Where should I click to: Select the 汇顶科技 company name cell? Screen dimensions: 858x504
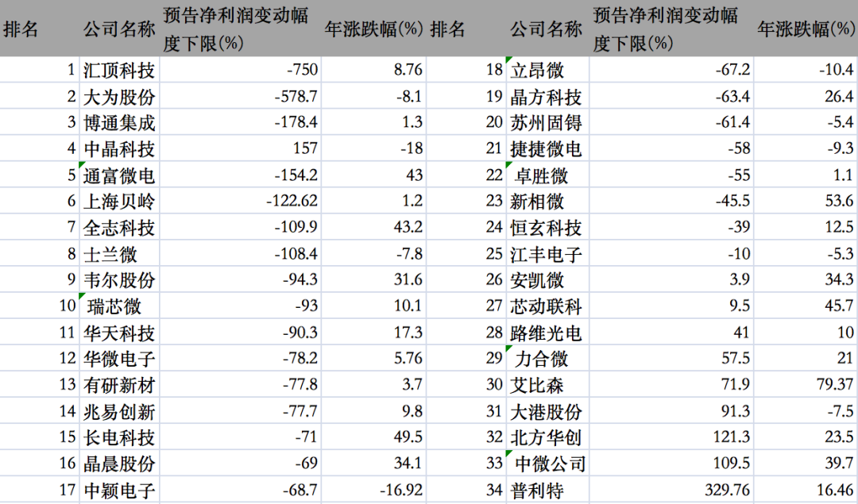pyautogui.click(x=119, y=71)
